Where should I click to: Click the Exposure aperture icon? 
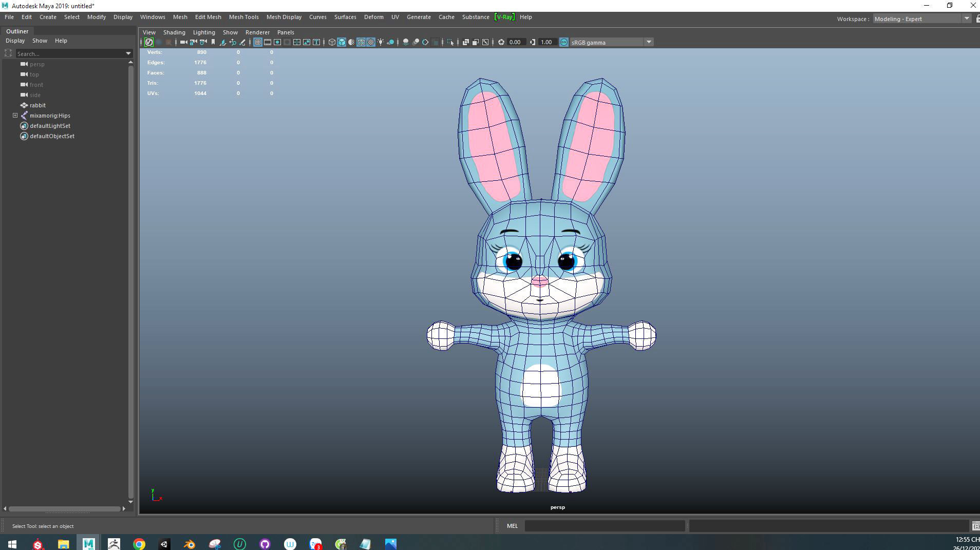click(x=501, y=42)
